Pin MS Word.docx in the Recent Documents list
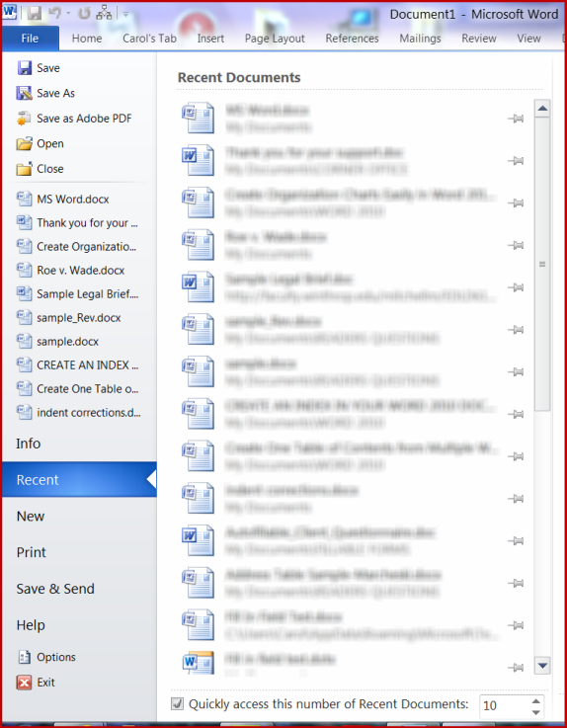This screenshot has width=567, height=728. [x=516, y=119]
